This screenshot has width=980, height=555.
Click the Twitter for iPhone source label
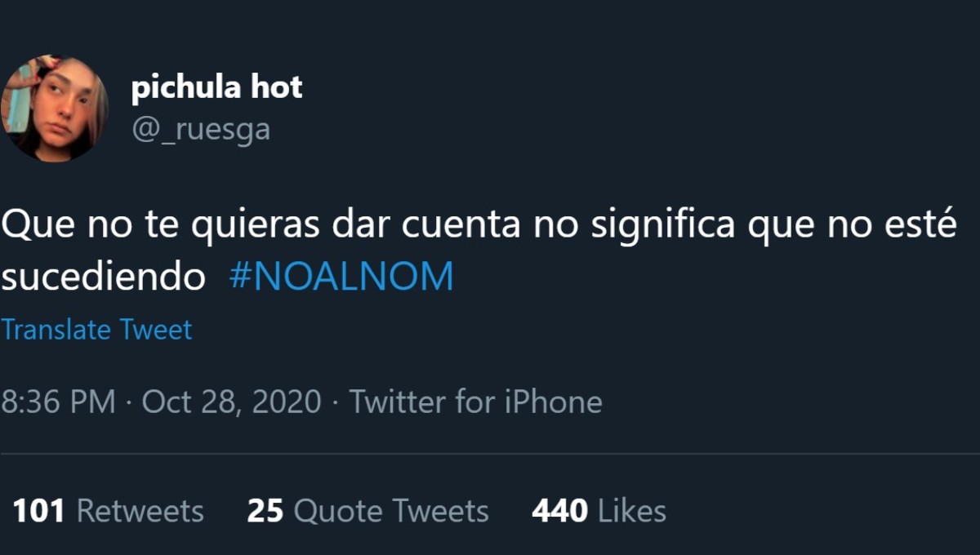pyautogui.click(x=475, y=402)
